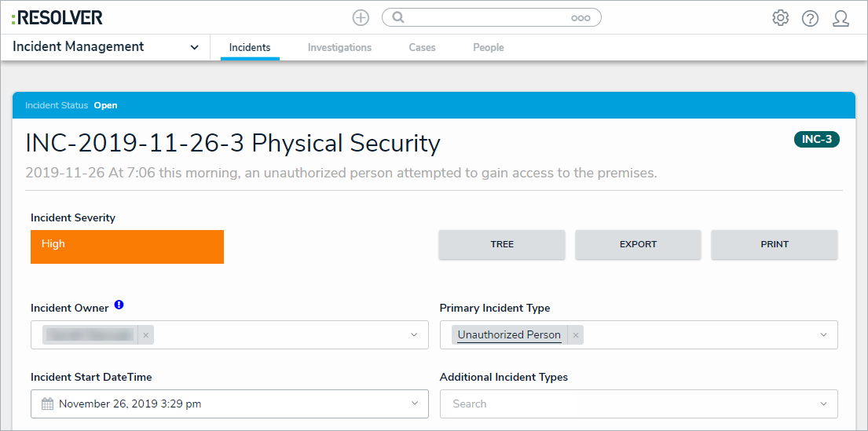Switch to the Investigations tab

(x=339, y=48)
